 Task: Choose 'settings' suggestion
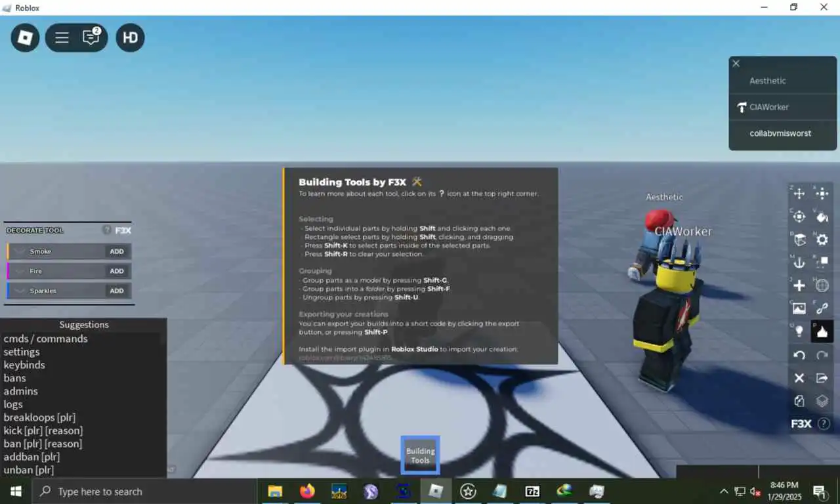(x=22, y=352)
